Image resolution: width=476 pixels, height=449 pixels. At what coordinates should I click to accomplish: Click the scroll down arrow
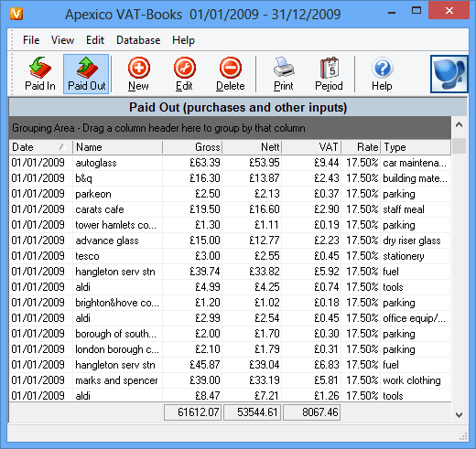pos(459,414)
